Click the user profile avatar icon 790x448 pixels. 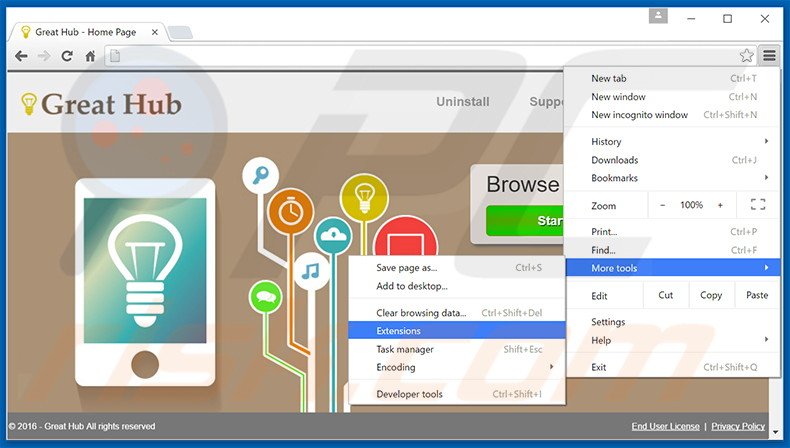tap(658, 16)
